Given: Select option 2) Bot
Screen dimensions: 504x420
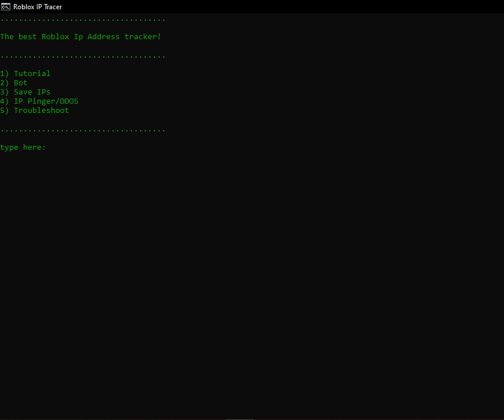Looking at the screenshot, I should click(13, 82).
